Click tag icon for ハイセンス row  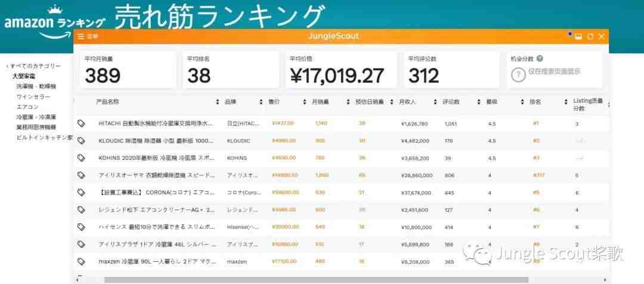(x=81, y=227)
